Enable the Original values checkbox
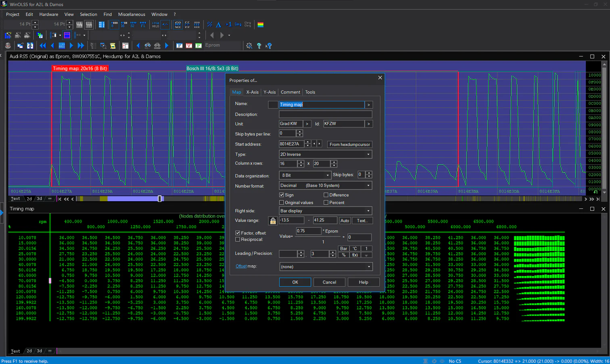 (x=282, y=202)
